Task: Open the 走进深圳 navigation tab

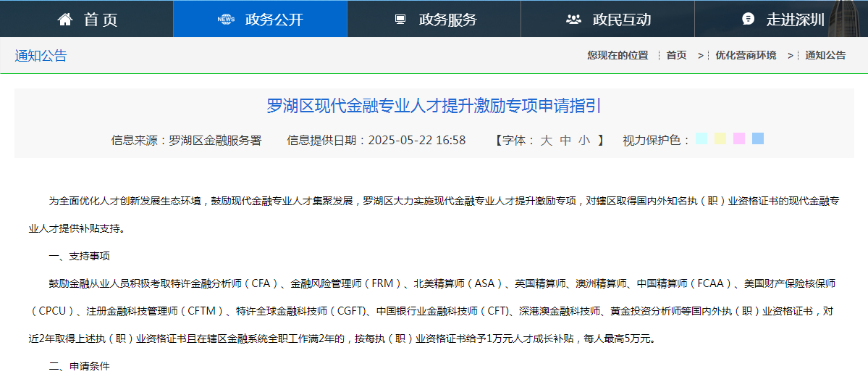Action: pos(781,19)
